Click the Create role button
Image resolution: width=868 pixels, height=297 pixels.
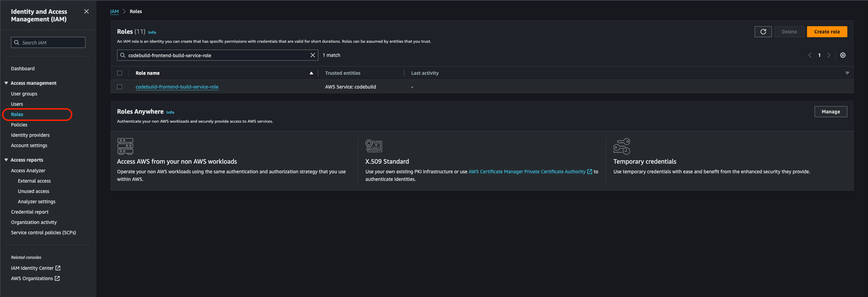coord(827,32)
